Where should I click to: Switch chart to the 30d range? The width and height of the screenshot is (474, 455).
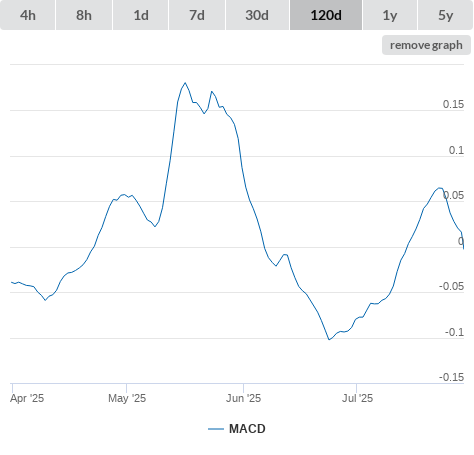257,15
